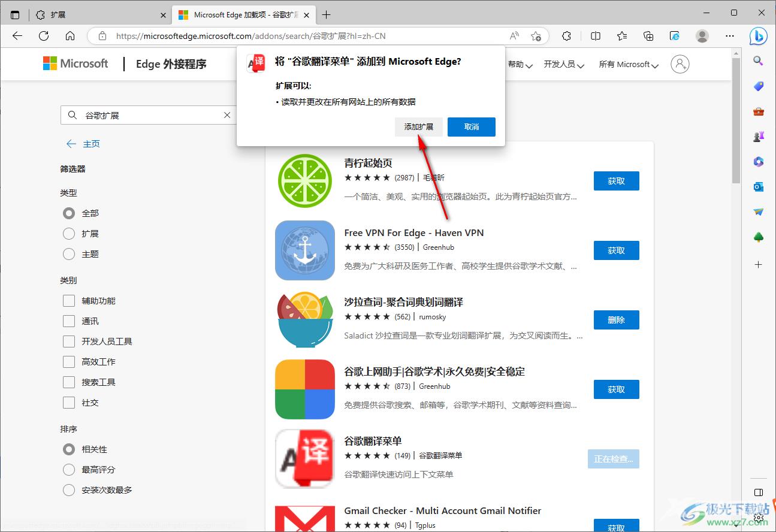
Task: Get the 谷歌上网助手 extension
Action: click(617, 389)
